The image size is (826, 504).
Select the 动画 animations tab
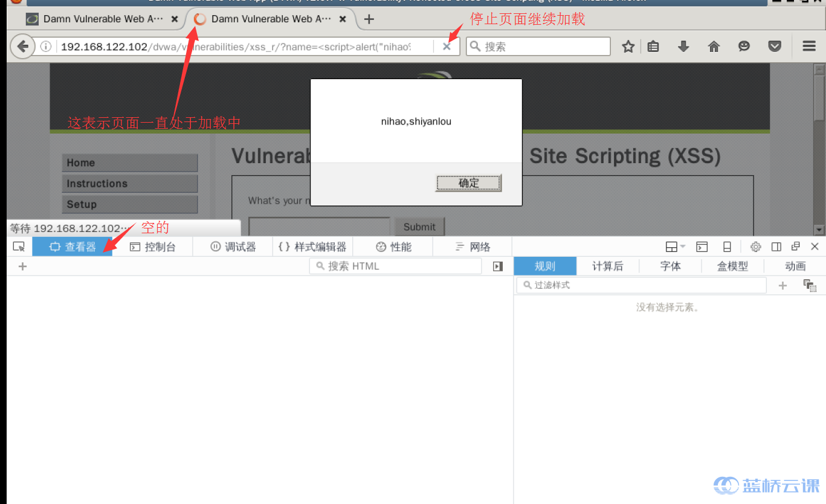[795, 266]
